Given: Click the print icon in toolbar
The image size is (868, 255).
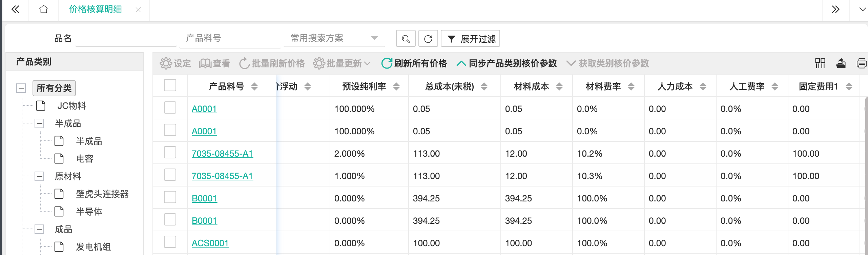Looking at the screenshot, I should pyautogui.click(x=861, y=63).
